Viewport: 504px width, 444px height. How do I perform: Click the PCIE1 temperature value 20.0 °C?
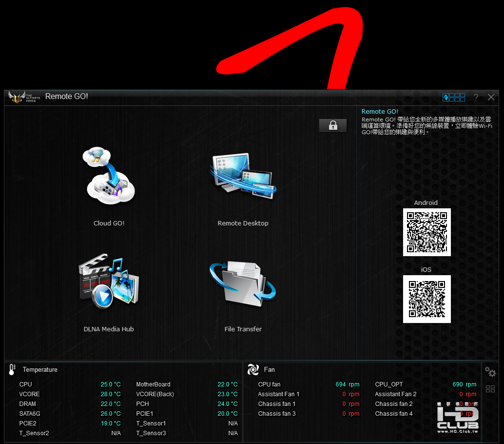(228, 414)
